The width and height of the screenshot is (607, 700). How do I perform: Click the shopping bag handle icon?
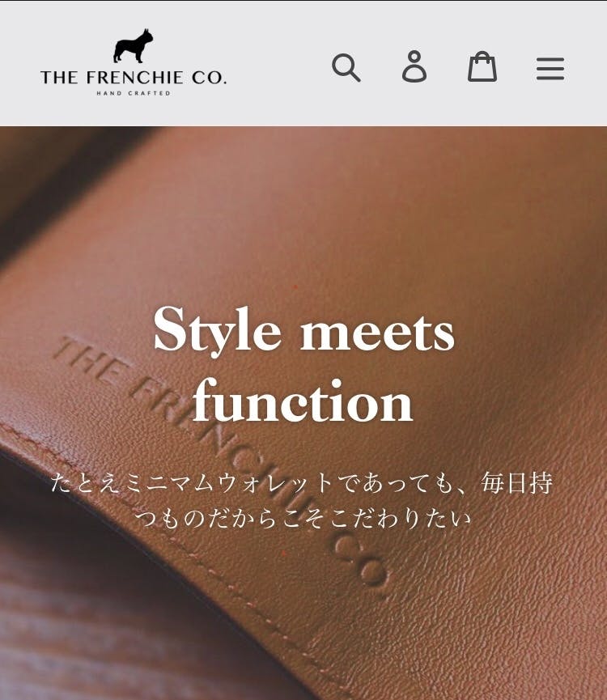pyautogui.click(x=482, y=57)
